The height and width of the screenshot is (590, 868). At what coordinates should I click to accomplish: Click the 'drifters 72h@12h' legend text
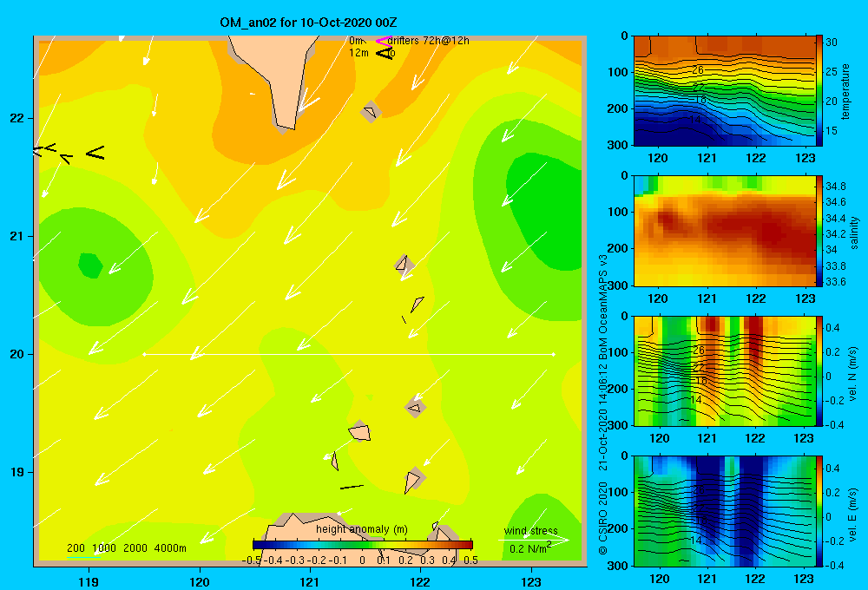coord(429,41)
